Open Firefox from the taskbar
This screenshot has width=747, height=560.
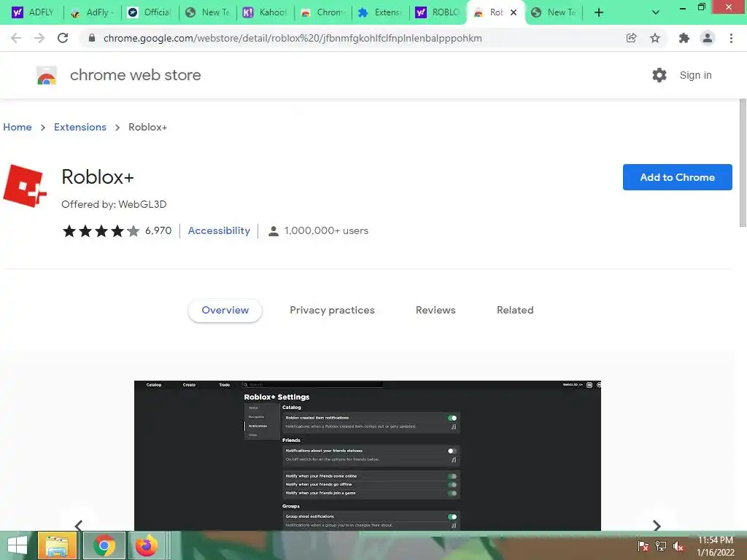click(146, 545)
